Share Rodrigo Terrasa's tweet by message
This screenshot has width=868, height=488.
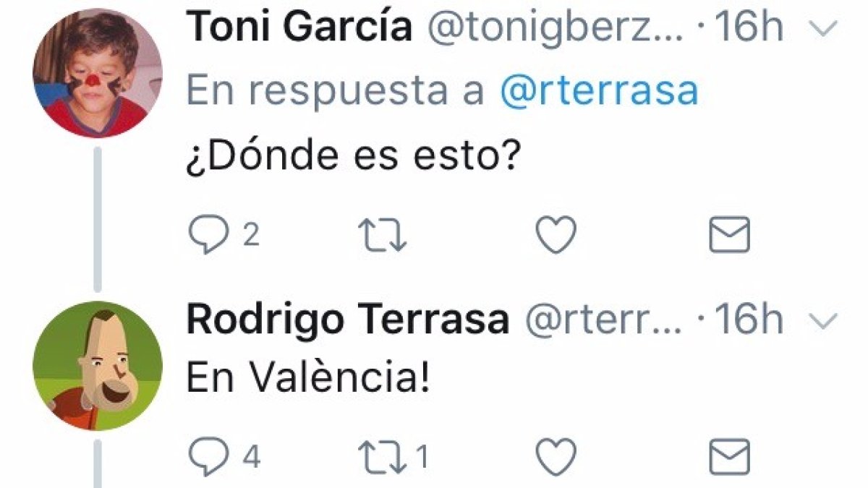pyautogui.click(x=729, y=456)
